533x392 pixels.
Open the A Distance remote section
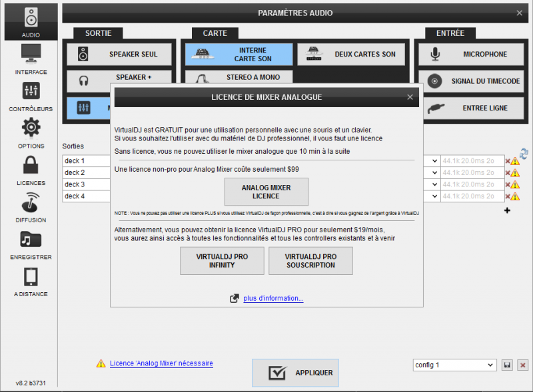(x=31, y=282)
